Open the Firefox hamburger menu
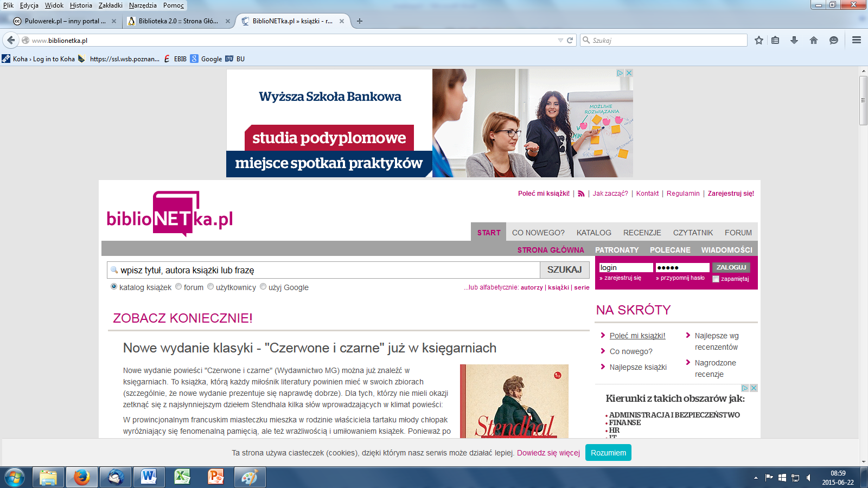 857,40
